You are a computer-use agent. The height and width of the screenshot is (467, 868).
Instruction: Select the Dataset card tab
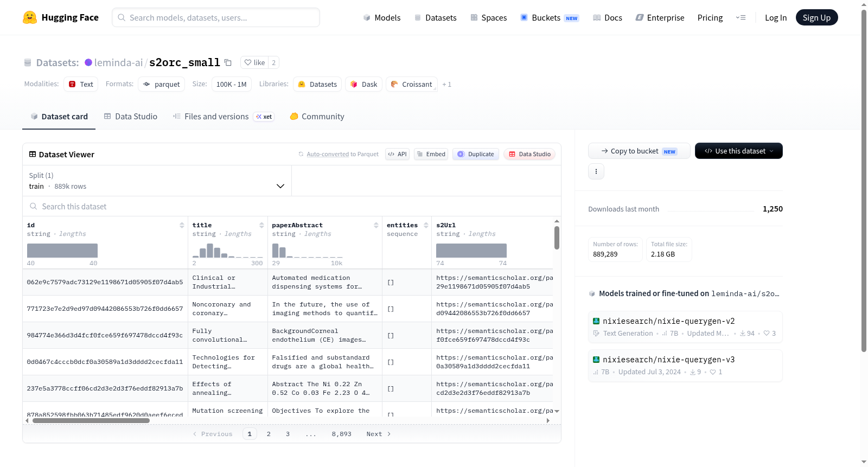59,117
